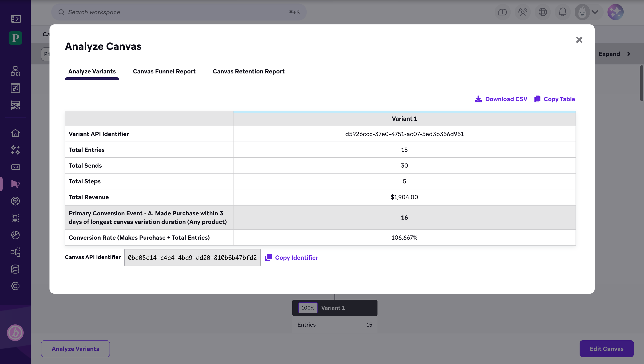Open Settings gear in sidebar
Viewport: 644px width, 364px height.
[x=15, y=286]
